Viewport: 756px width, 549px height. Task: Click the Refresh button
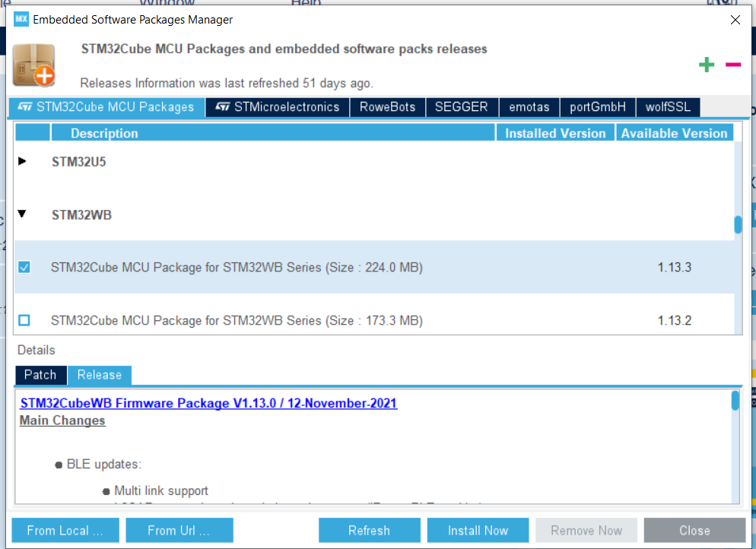coord(369,530)
